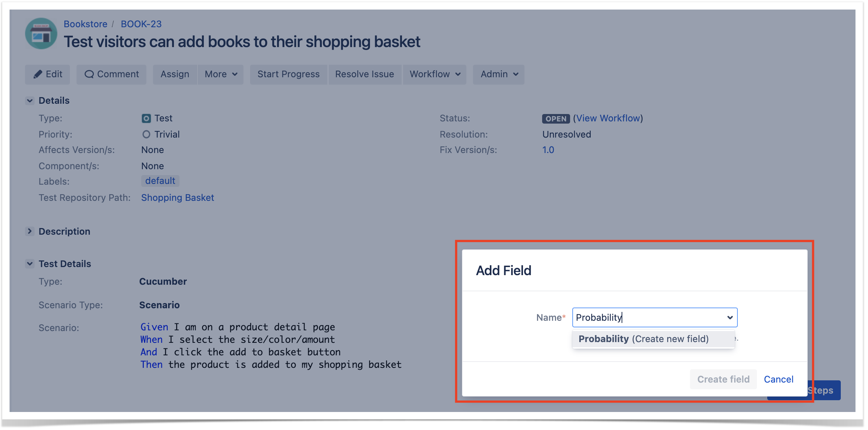Click the Component/s None value
The image size is (868, 430).
tap(153, 166)
